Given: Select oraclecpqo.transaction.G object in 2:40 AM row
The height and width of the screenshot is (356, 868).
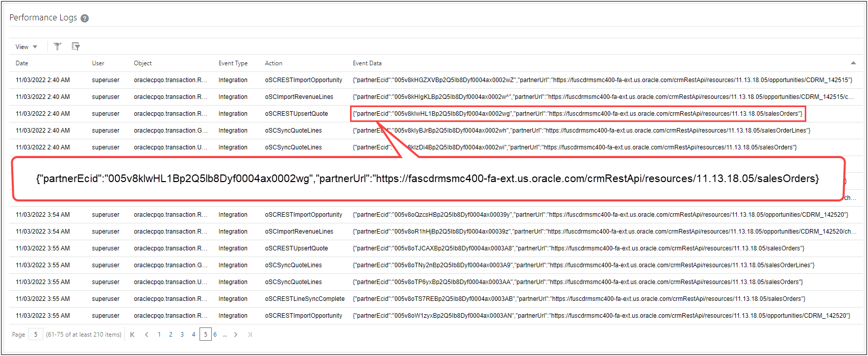Looking at the screenshot, I should pos(170,131).
